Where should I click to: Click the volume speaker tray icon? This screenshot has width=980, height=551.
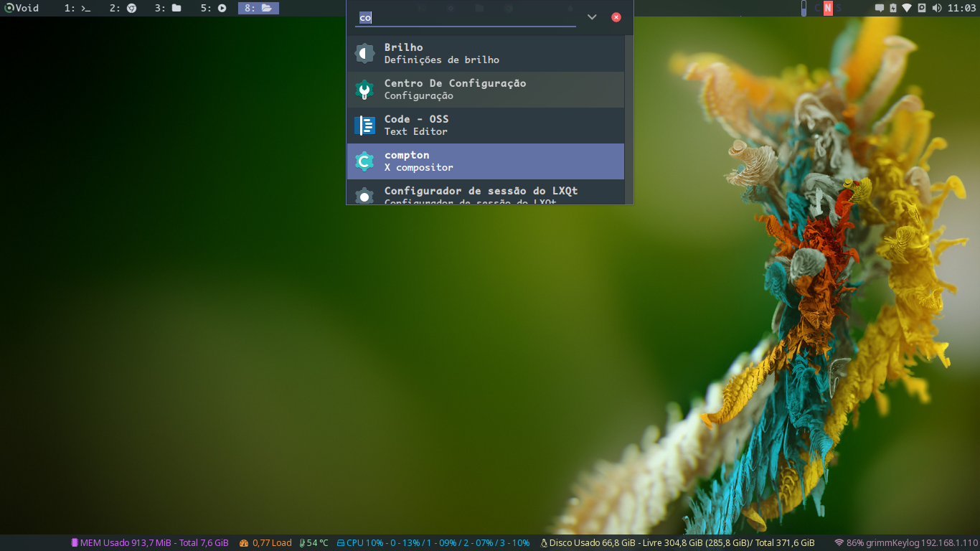coord(937,8)
